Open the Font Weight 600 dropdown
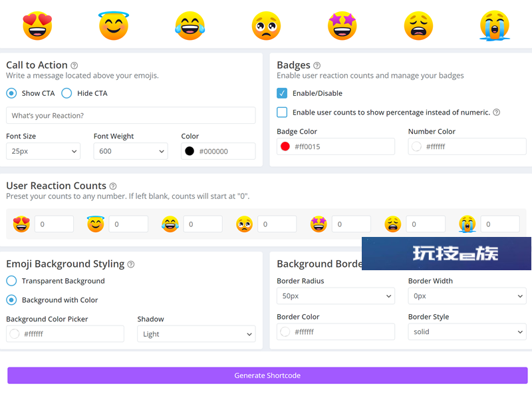Viewport: 532px width, 406px height. (x=130, y=151)
